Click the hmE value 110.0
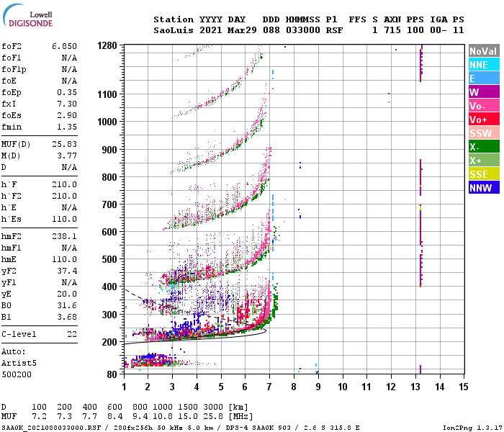 tap(64, 259)
